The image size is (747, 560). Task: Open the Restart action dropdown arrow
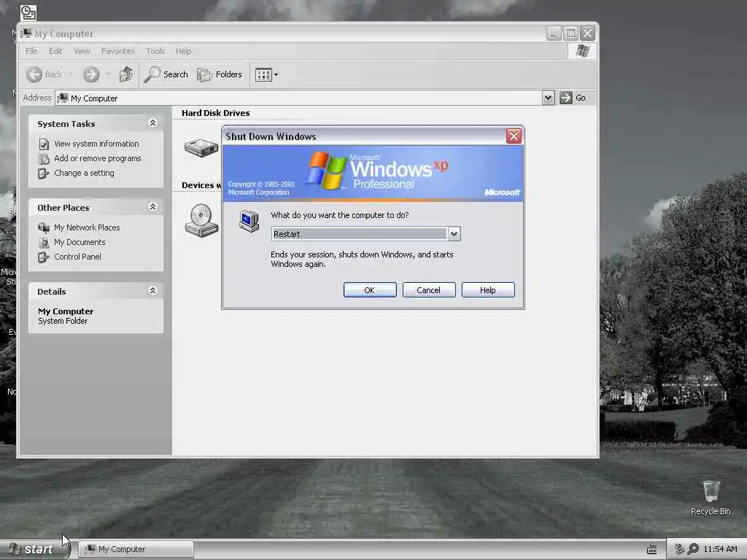click(x=454, y=234)
